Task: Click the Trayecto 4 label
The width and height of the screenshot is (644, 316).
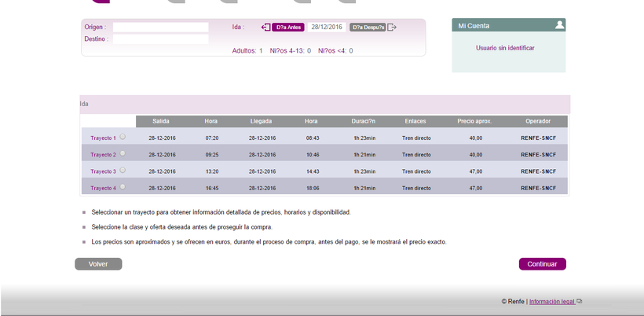Action: pyautogui.click(x=103, y=189)
